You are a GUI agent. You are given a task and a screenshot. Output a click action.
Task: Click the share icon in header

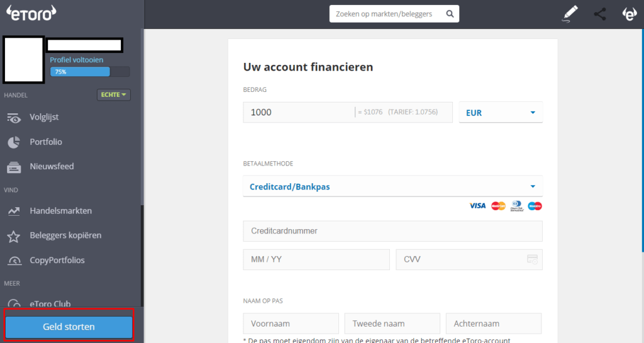(x=599, y=14)
